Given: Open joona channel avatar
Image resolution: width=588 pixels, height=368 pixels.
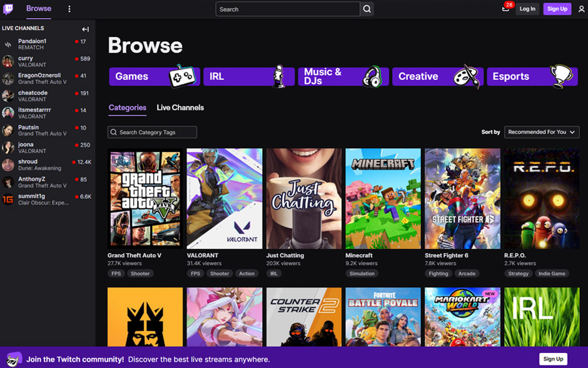Looking at the screenshot, I should [x=8, y=148].
